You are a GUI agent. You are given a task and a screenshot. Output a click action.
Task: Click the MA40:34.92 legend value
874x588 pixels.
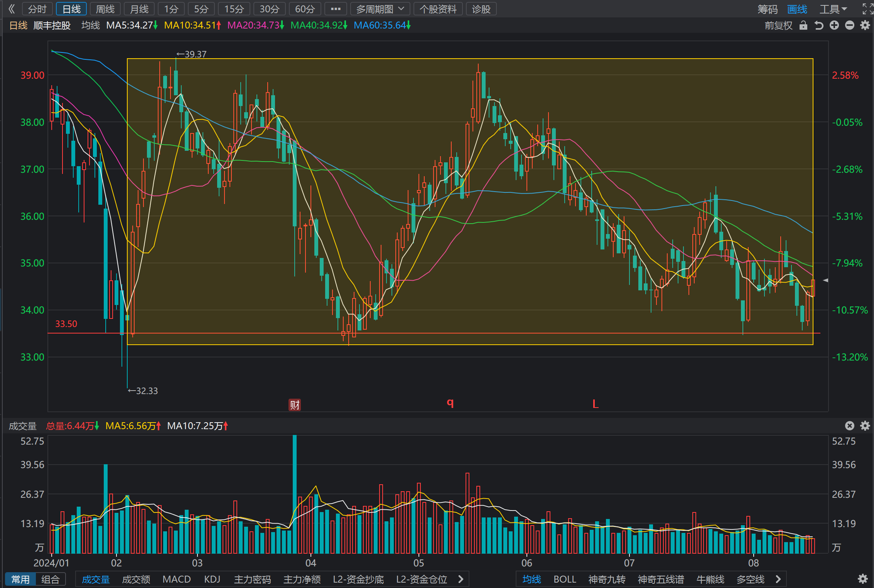(319, 25)
